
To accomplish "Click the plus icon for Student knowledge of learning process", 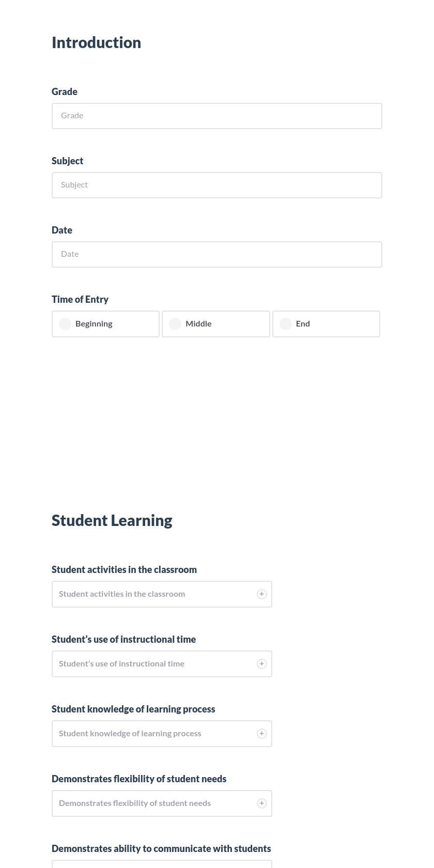I will 261,733.
